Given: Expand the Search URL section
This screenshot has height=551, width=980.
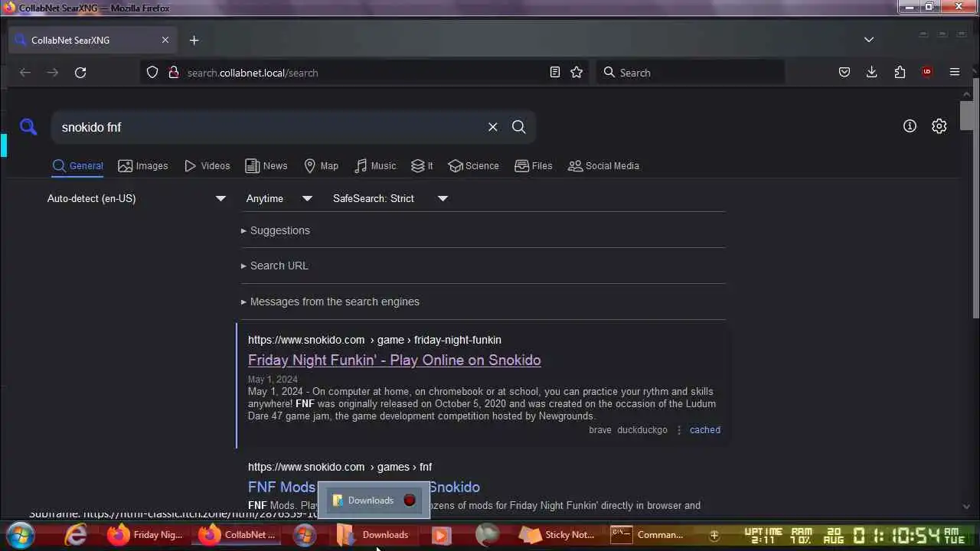Looking at the screenshot, I should point(275,266).
